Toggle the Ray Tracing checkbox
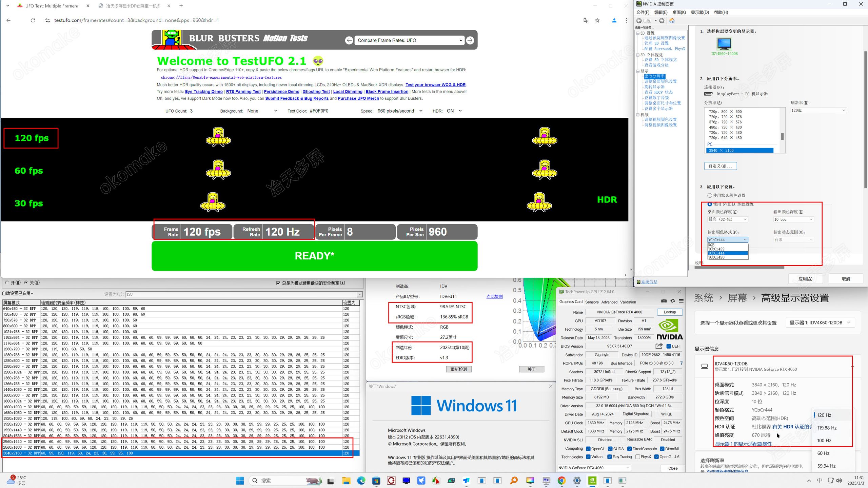The height and width of the screenshot is (488, 868). click(610, 457)
